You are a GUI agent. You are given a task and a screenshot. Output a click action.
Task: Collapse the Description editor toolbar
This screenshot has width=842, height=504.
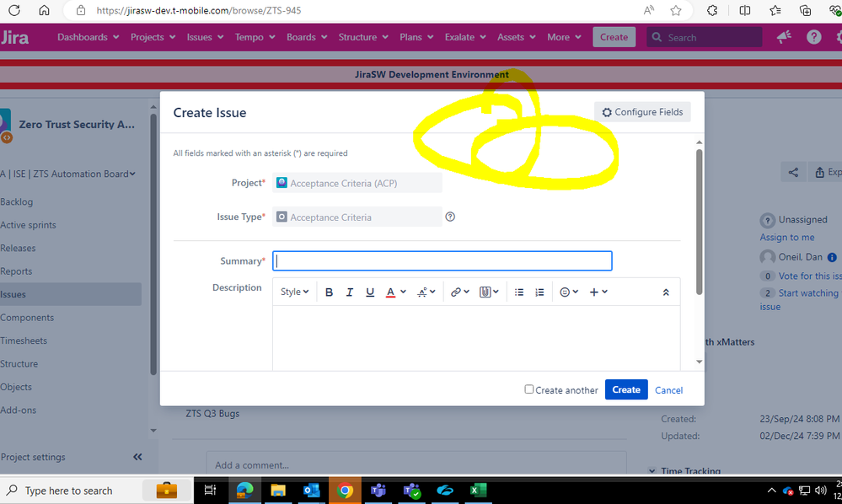(666, 292)
